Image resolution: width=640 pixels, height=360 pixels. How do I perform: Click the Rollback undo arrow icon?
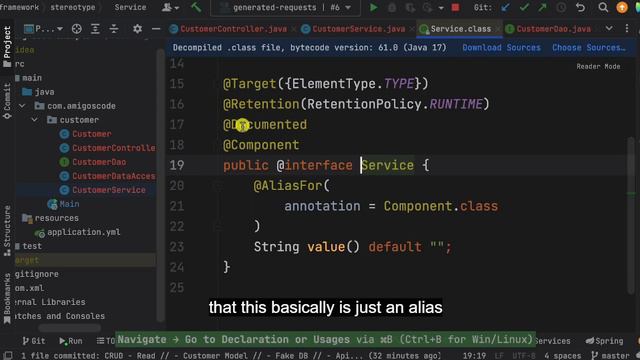[x=580, y=7]
